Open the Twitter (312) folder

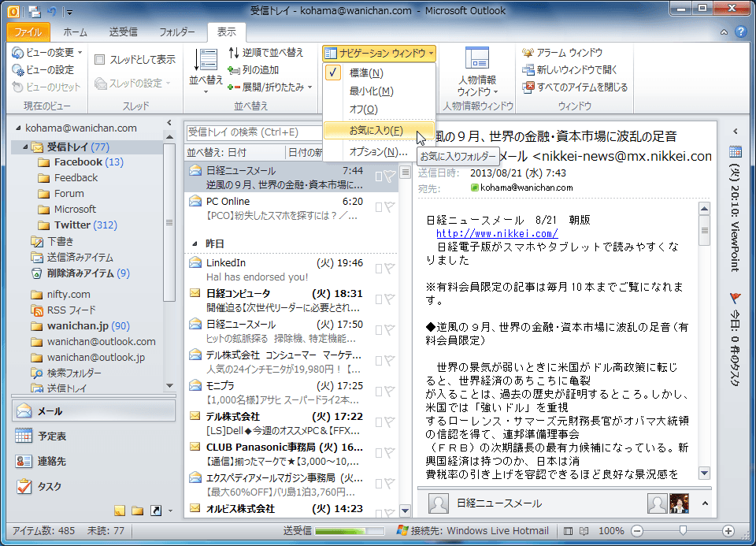(79, 225)
